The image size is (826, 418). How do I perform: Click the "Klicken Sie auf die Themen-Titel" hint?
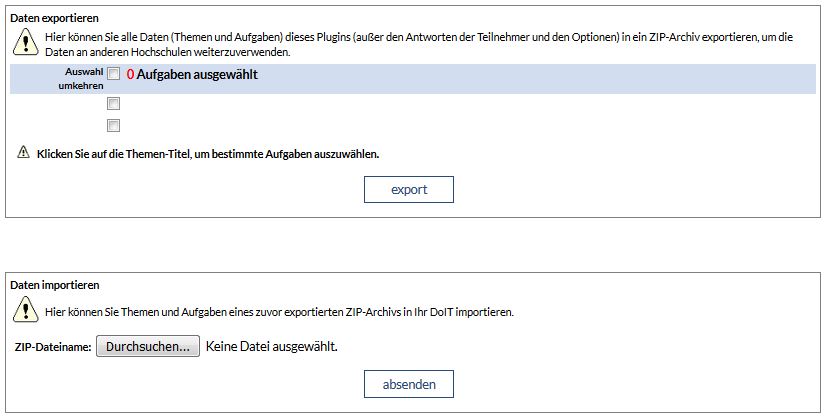pyautogui.click(x=208, y=154)
